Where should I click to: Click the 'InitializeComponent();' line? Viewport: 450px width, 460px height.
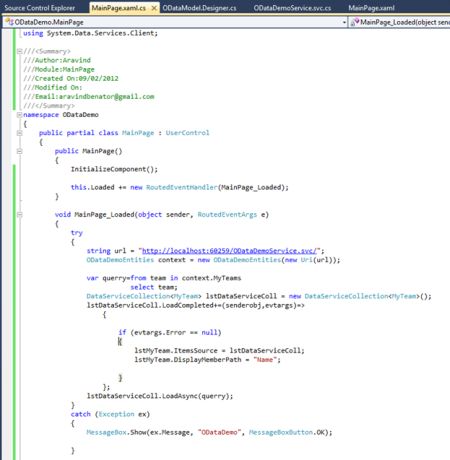tap(114, 169)
